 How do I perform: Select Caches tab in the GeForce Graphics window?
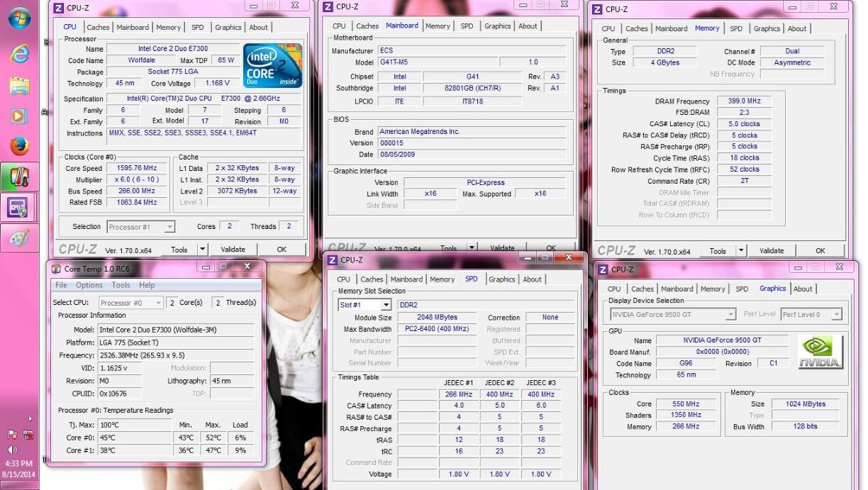point(642,289)
